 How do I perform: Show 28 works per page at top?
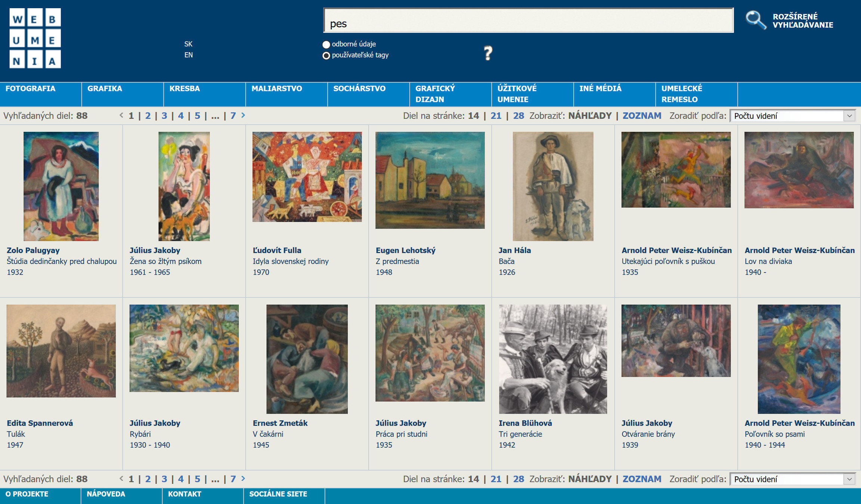(518, 116)
